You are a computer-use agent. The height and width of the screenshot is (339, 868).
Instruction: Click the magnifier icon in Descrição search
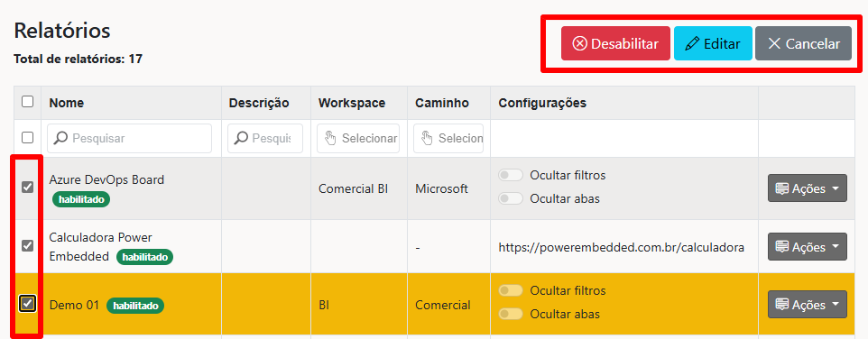coord(240,138)
